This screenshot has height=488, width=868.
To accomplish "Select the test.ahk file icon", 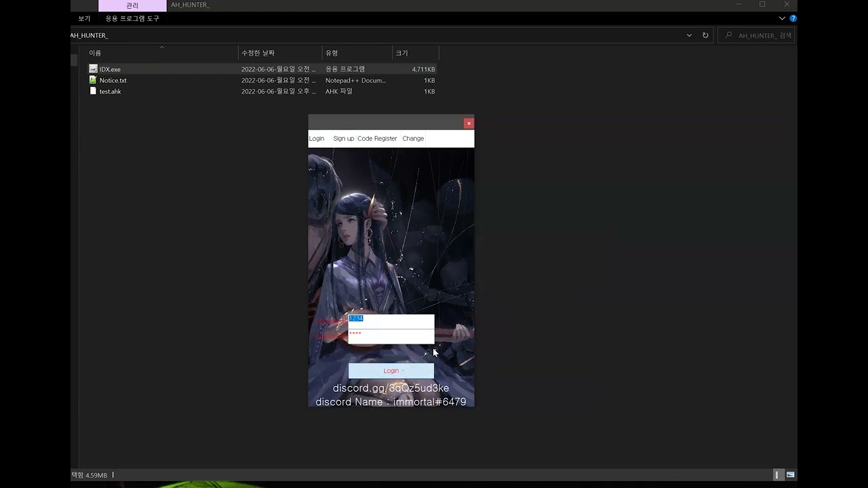I will pyautogui.click(x=93, y=91).
